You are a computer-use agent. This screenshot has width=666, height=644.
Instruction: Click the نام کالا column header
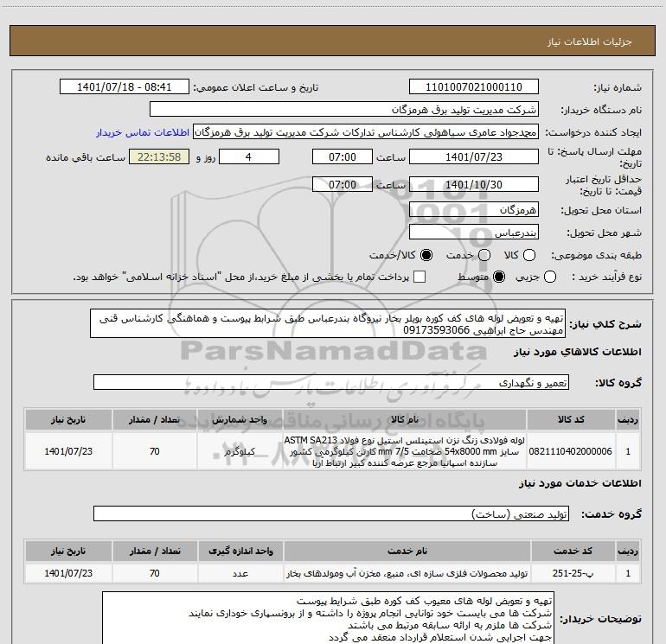pos(405,419)
